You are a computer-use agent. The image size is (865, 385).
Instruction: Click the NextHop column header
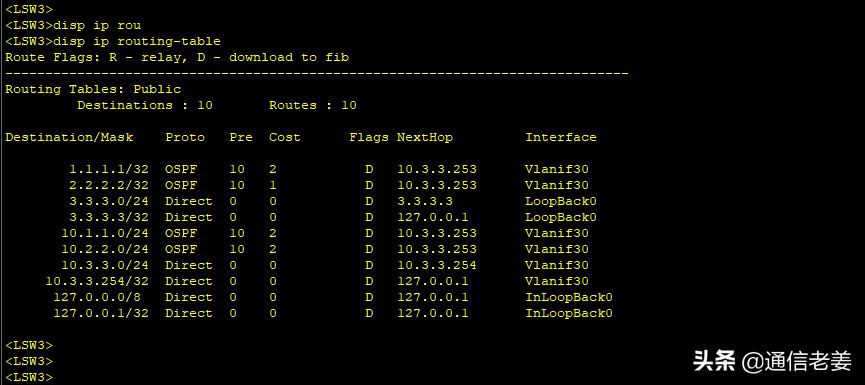click(x=425, y=137)
